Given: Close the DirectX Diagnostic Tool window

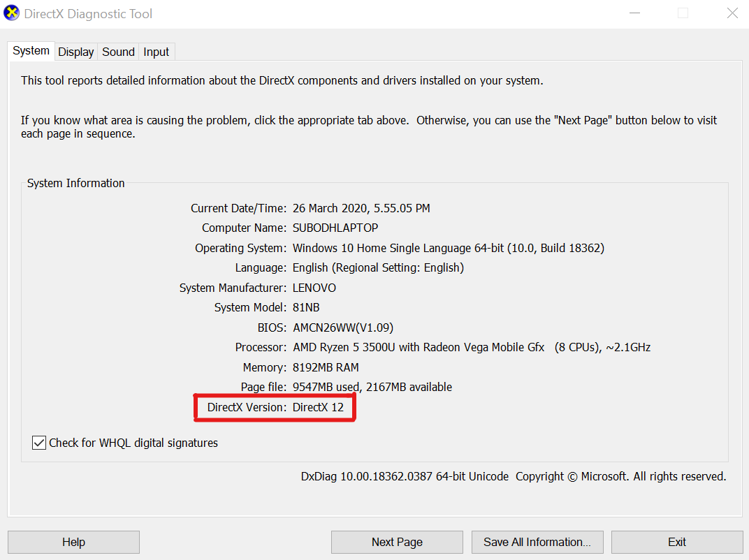Looking at the screenshot, I should pyautogui.click(x=732, y=13).
